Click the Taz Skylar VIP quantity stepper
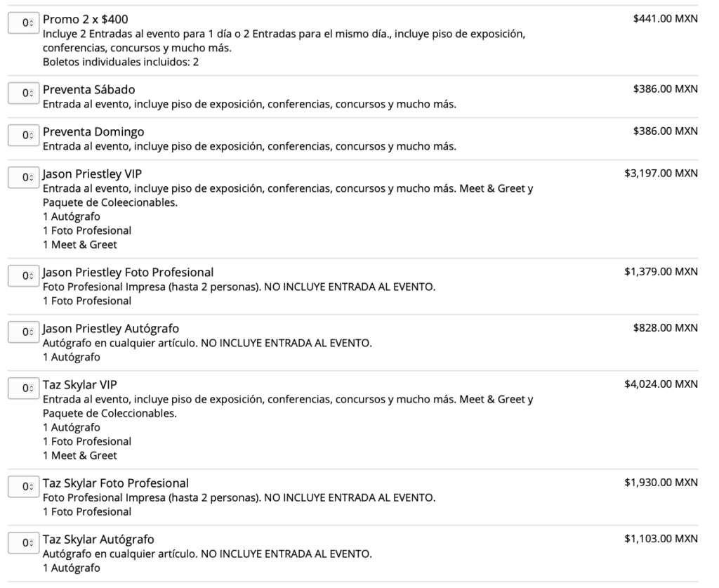Viewport: 719px width, 588px height. pos(23,388)
